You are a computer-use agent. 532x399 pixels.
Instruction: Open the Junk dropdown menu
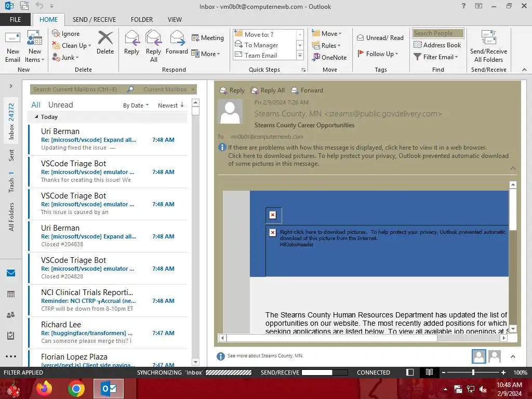point(77,57)
